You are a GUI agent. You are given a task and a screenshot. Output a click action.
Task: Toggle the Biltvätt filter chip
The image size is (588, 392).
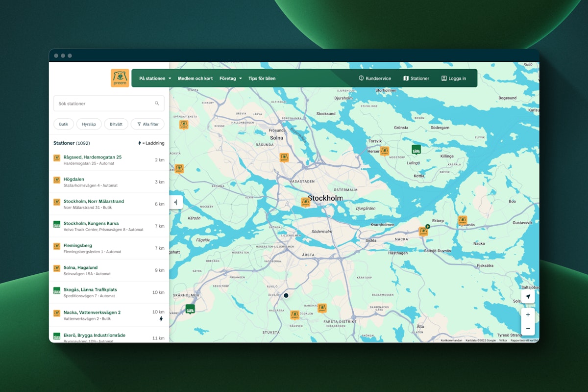[x=116, y=124]
